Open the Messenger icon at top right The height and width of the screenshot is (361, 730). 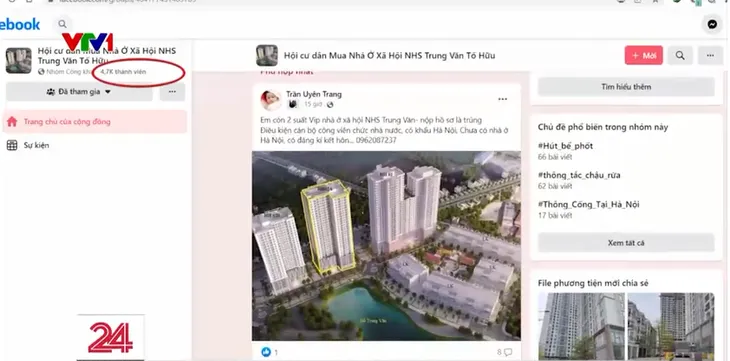[x=712, y=24]
